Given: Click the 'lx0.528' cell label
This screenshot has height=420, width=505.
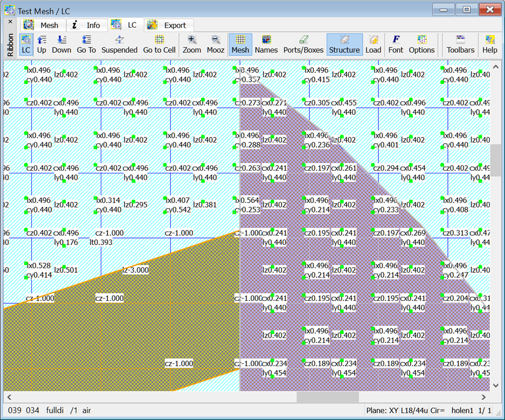Looking at the screenshot, I should (x=39, y=265).
